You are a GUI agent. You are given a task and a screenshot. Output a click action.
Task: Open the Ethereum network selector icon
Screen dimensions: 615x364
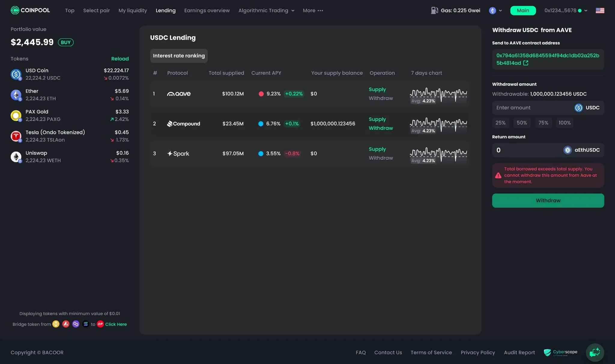492,11
